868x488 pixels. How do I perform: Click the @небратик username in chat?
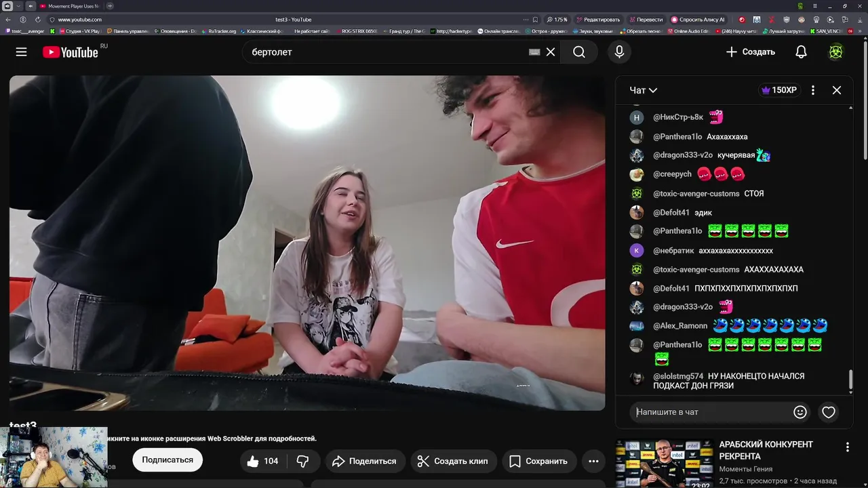(673, 251)
